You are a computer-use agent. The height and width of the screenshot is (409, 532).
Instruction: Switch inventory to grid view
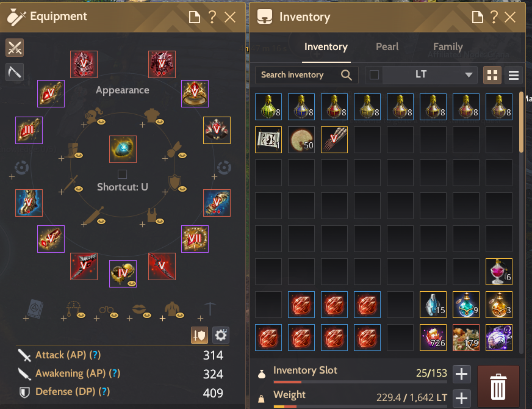492,75
